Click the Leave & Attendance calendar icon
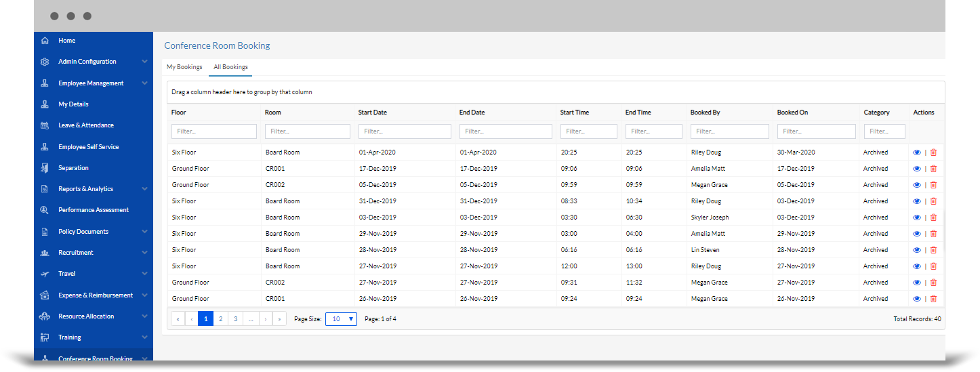This screenshot has width=980, height=372. click(x=45, y=125)
